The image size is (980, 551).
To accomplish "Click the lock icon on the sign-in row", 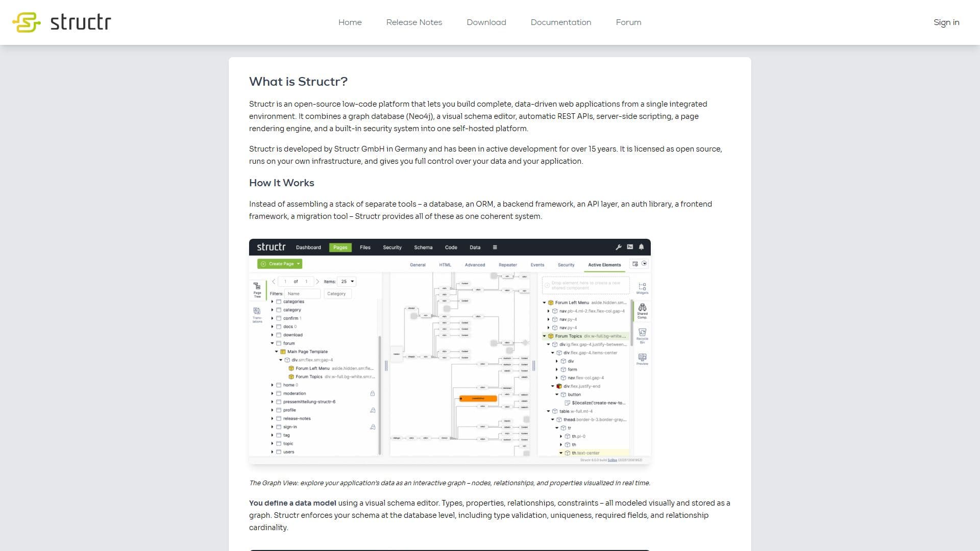I will pos(373,427).
